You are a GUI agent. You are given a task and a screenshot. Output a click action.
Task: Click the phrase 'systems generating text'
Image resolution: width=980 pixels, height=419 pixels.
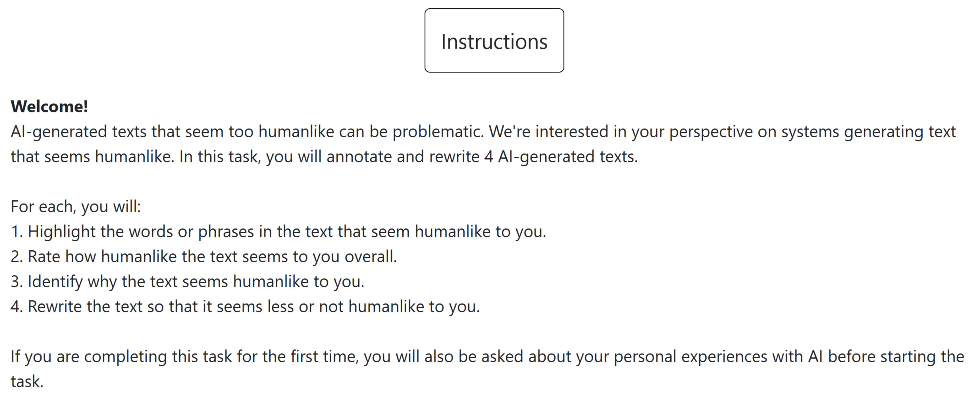pos(868,132)
